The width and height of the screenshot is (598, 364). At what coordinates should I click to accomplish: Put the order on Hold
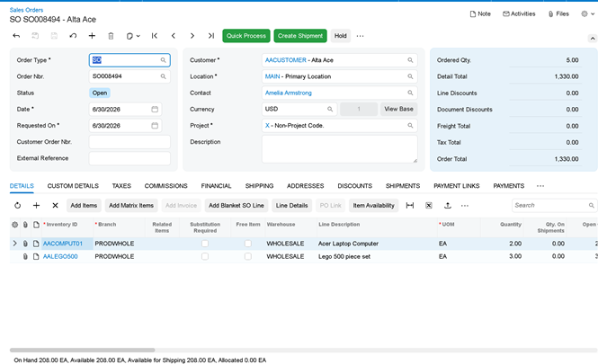point(341,36)
